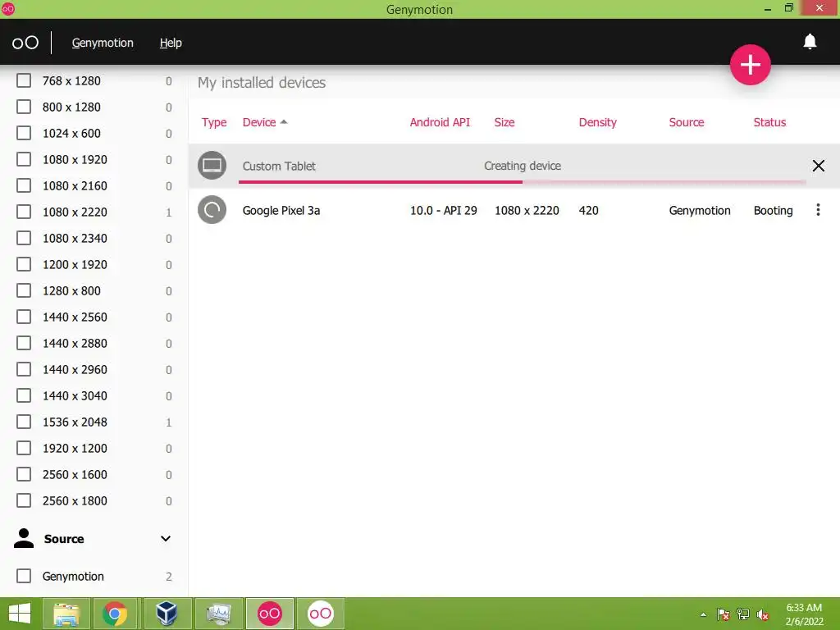Click the Creating device status text
The width and height of the screenshot is (840, 630).
click(523, 166)
